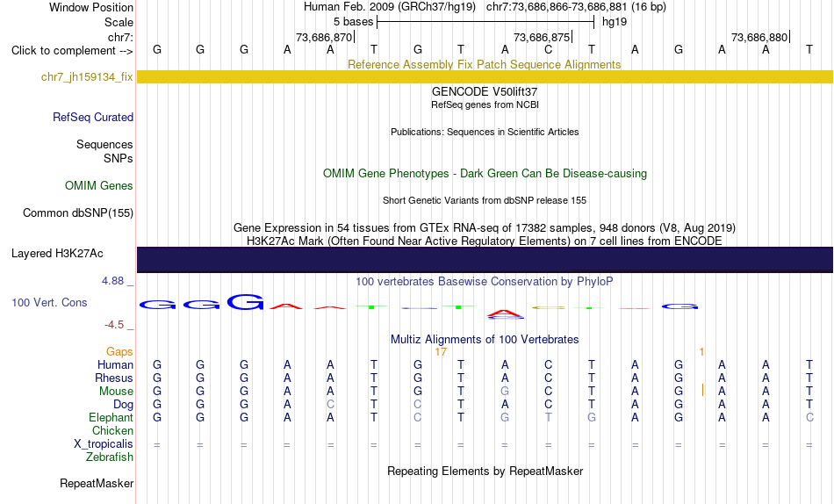
Task: Click the Layered H3K27Ac label
Action: coord(57,254)
